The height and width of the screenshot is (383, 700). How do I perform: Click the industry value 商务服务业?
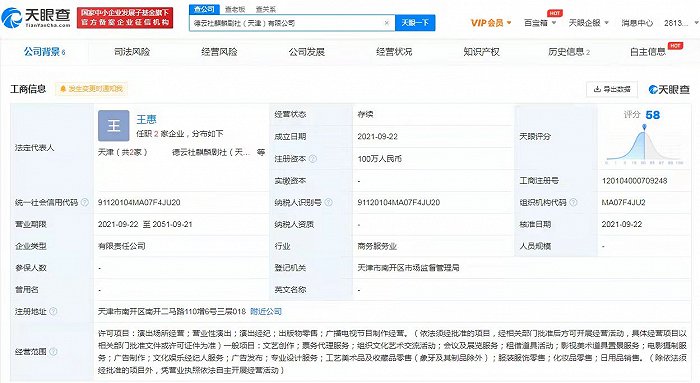click(x=377, y=246)
